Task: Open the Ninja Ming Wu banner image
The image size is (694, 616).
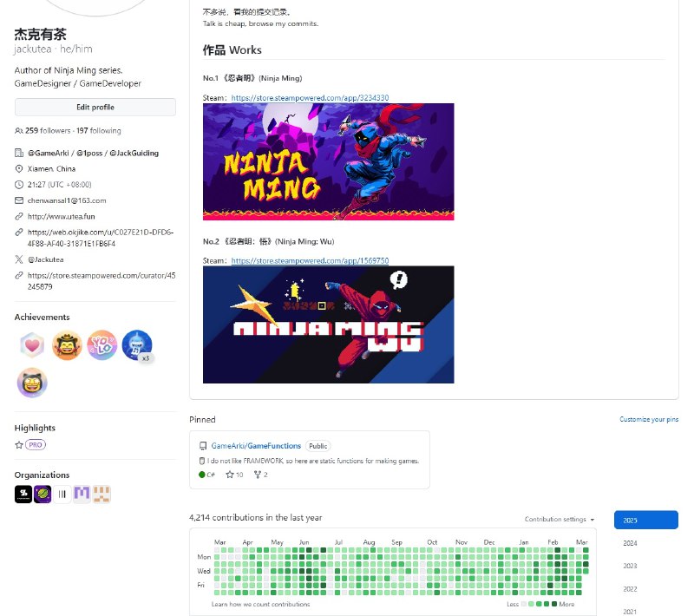Action: [x=329, y=324]
